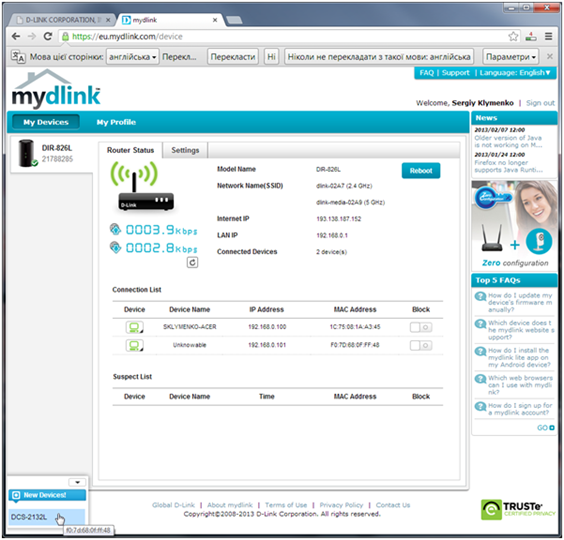
Task: Open the Zero configuration banner
Action: coord(514,226)
